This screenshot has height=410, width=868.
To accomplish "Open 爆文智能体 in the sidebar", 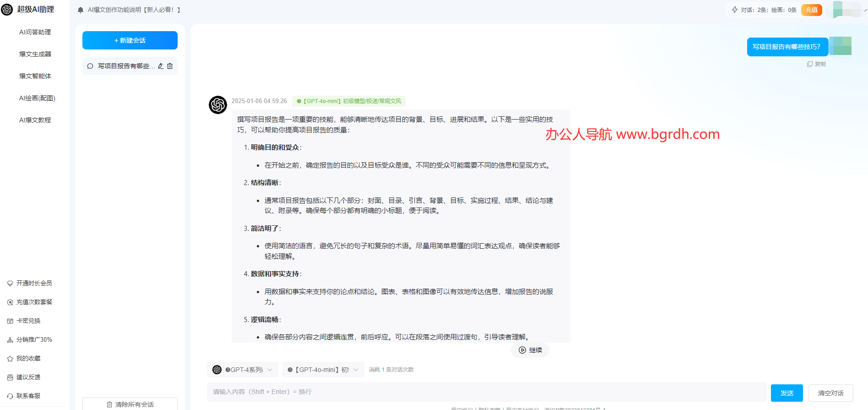I will (35, 76).
